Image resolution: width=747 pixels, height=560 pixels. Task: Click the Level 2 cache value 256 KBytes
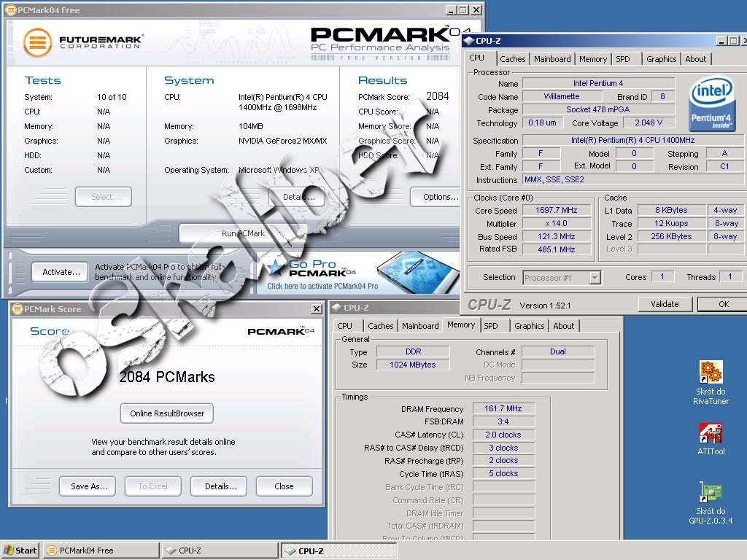pos(671,236)
